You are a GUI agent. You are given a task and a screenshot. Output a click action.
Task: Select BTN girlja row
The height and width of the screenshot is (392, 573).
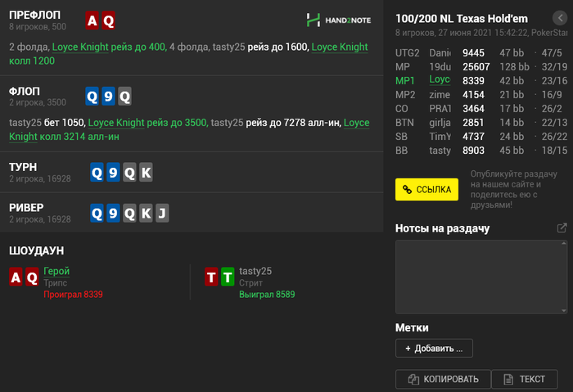pos(481,123)
